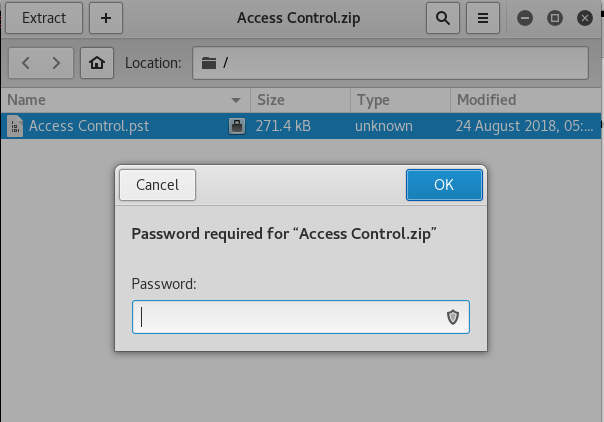The height and width of the screenshot is (422, 604).
Task: Add files with the plus button
Action: coord(106,18)
